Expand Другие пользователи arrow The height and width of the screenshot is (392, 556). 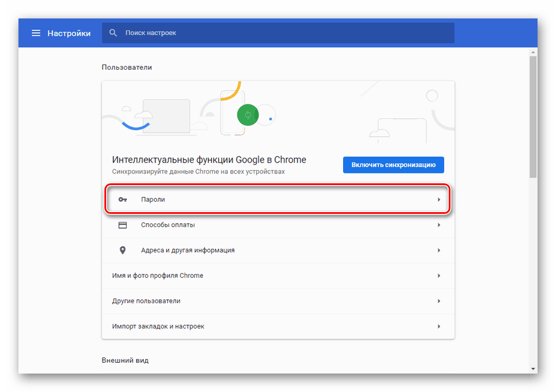point(439,301)
